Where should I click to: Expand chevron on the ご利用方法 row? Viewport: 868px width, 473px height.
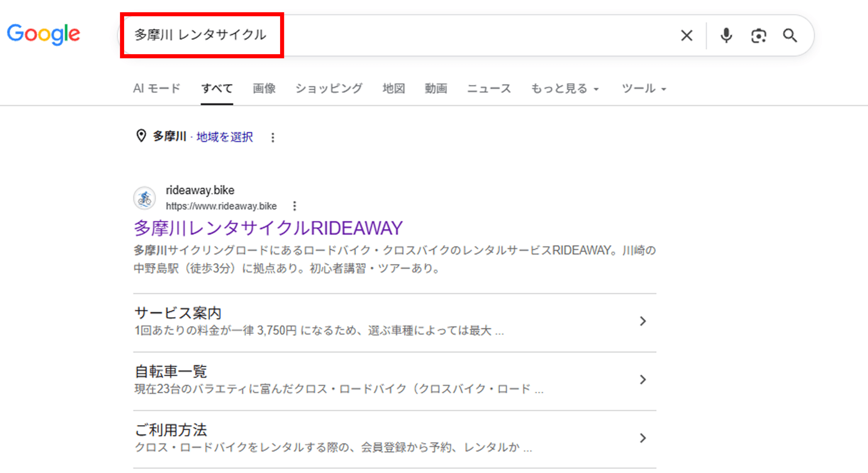(643, 438)
